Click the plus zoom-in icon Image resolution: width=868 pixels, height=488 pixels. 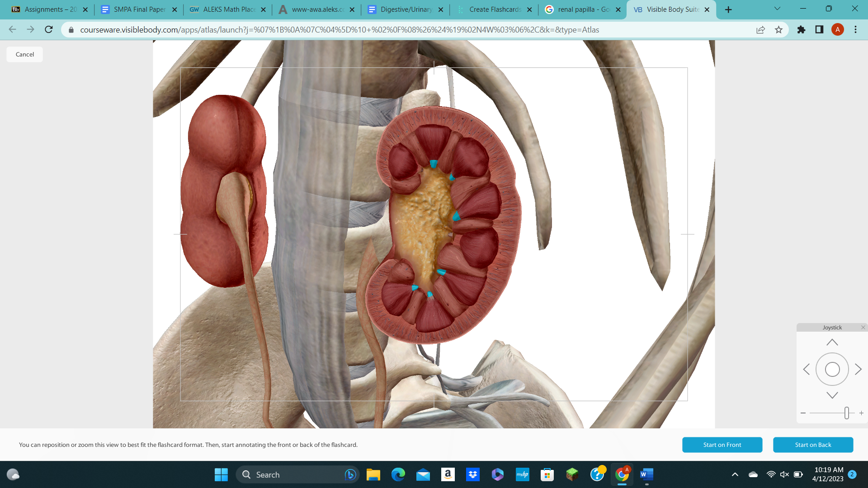(x=861, y=413)
